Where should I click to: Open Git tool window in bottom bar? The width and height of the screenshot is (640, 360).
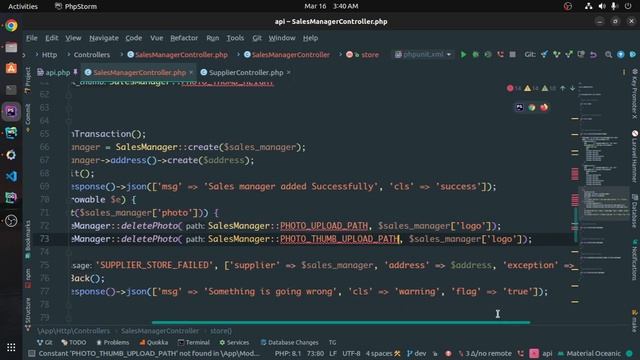(x=44, y=342)
